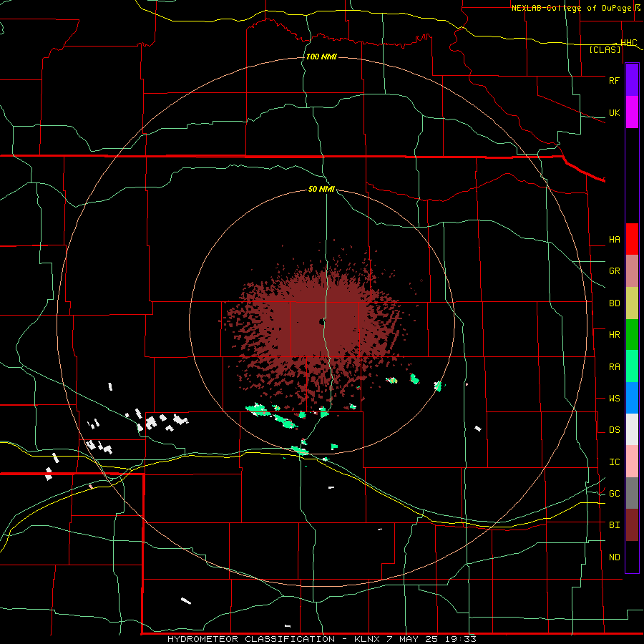The width and height of the screenshot is (644, 644).
Task: Click the DS legend label
Action: [x=614, y=430]
